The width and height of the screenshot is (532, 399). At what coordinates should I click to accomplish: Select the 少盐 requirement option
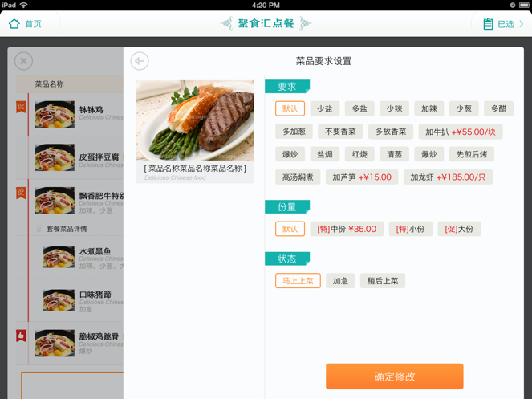click(x=325, y=109)
